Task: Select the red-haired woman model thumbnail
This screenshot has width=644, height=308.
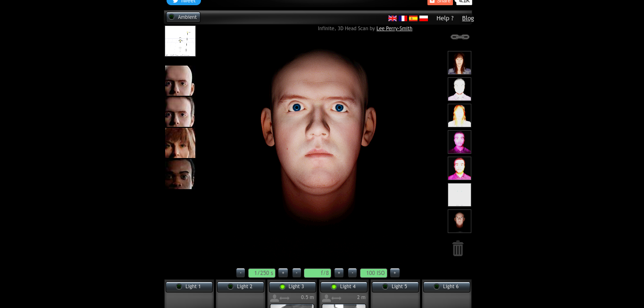Action: coord(180,143)
